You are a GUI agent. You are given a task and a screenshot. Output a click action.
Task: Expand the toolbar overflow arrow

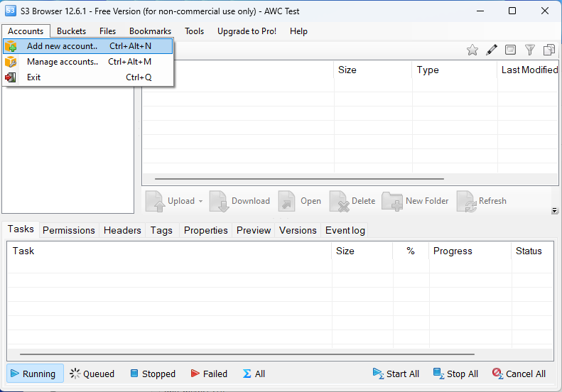click(554, 211)
